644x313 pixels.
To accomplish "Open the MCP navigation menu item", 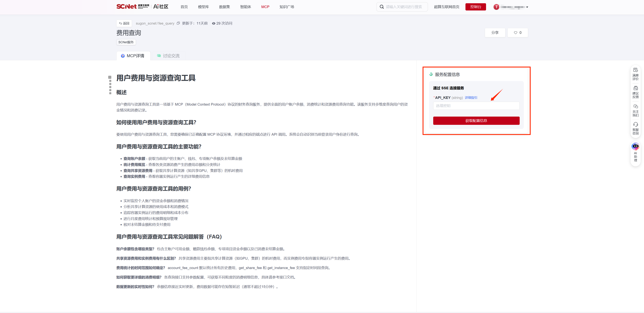I will tap(265, 7).
